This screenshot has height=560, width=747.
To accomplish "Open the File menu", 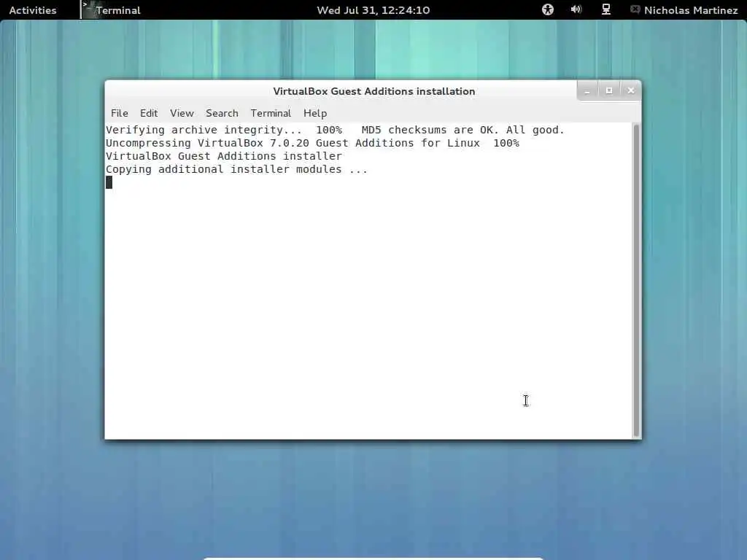I will click(x=119, y=113).
